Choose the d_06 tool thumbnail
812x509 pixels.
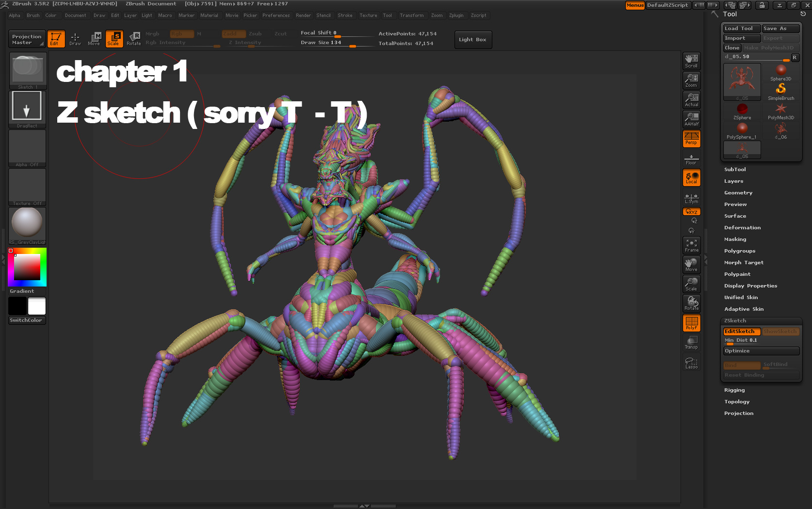click(x=780, y=131)
